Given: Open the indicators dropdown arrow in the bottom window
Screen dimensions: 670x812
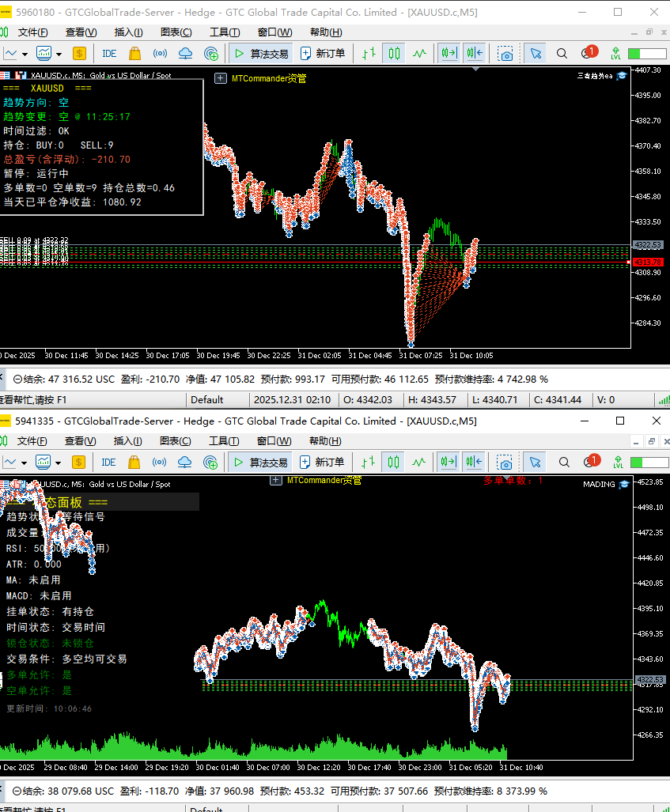Looking at the screenshot, I should click(x=58, y=463).
